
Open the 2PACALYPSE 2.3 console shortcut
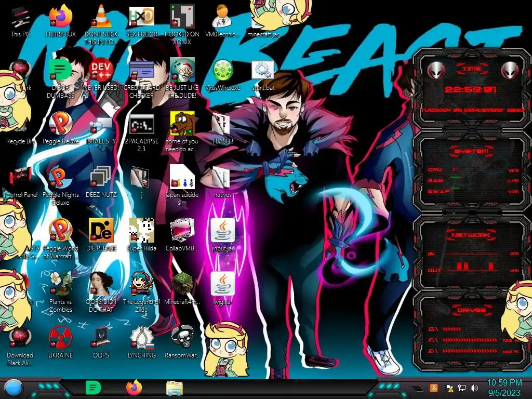141,132
